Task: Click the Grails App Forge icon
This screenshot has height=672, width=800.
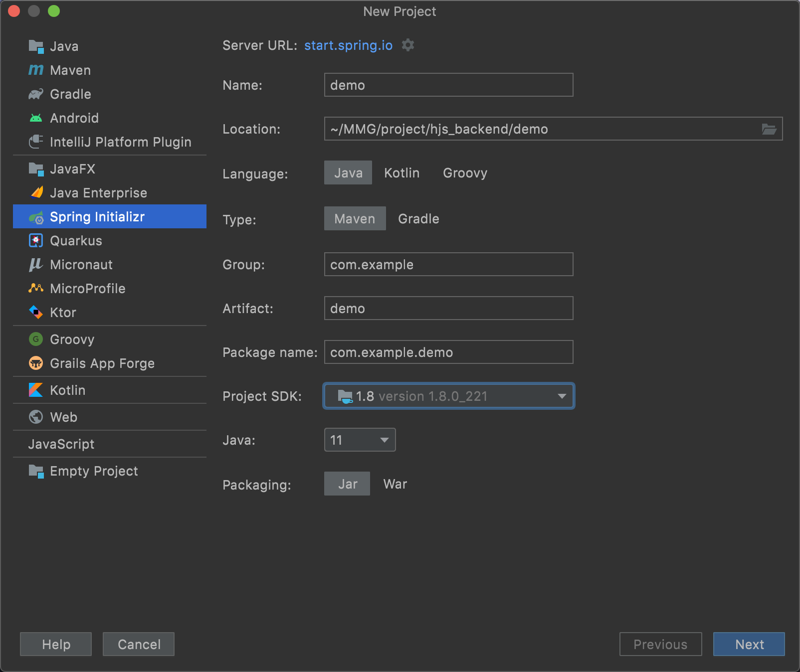Action: pyautogui.click(x=36, y=363)
